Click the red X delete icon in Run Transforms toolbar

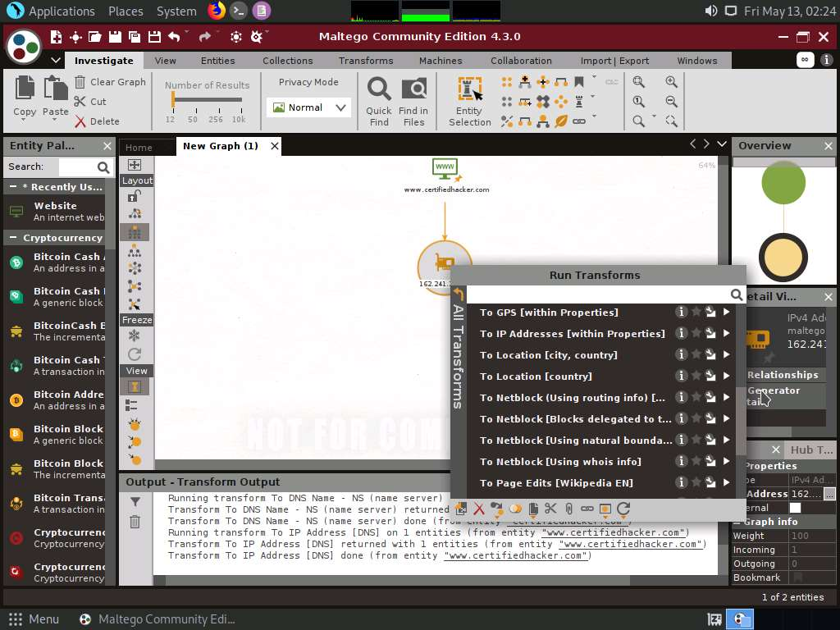click(479, 509)
